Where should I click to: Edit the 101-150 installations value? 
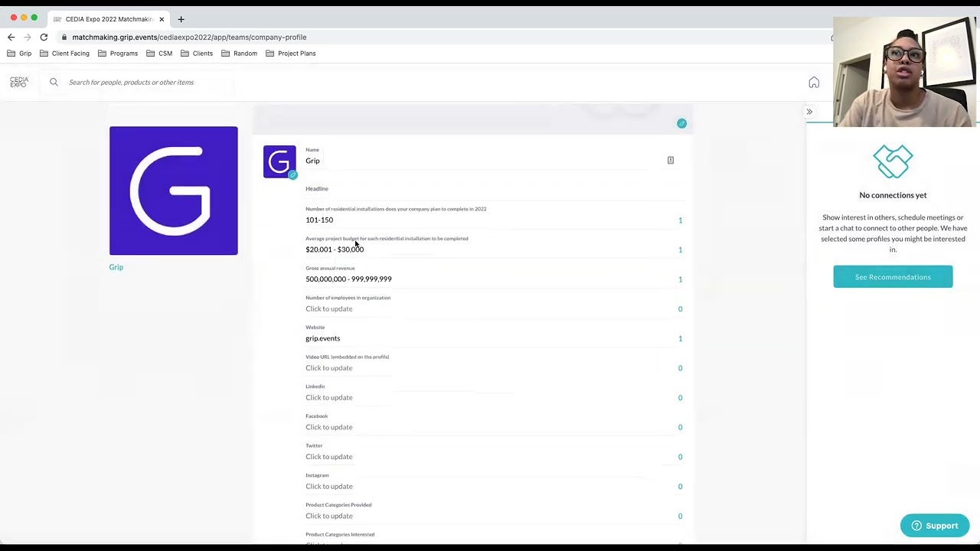pos(319,220)
